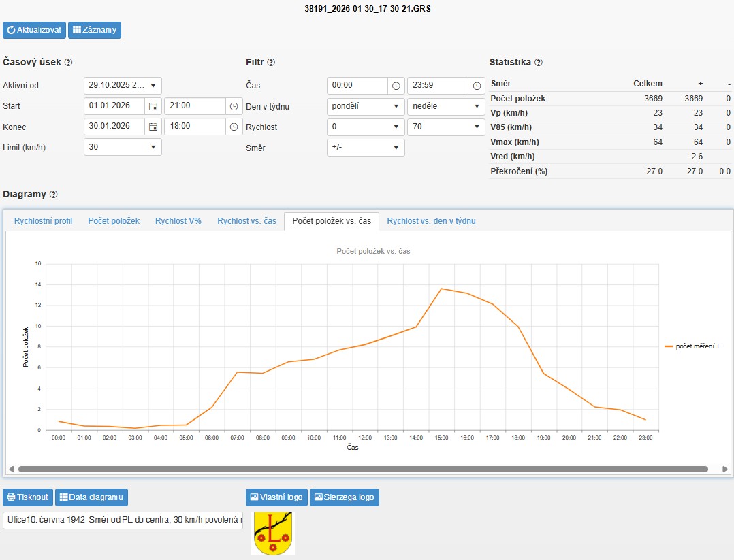This screenshot has width=734, height=560.
Task: Click the help icon next to Statistika
Action: (539, 63)
